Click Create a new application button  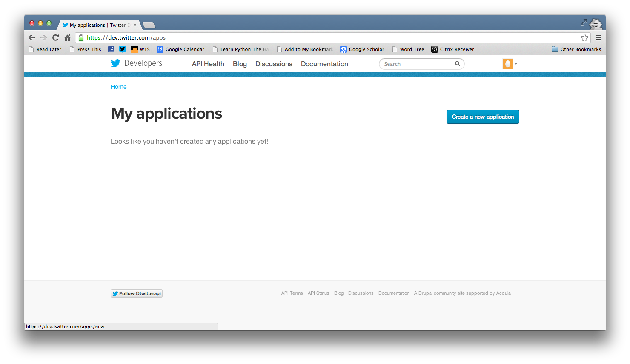click(483, 117)
